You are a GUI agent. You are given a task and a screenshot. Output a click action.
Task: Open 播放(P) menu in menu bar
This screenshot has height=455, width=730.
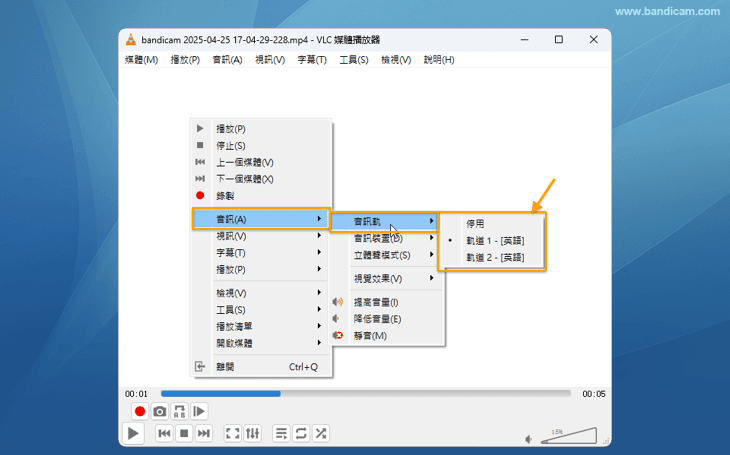pos(185,60)
